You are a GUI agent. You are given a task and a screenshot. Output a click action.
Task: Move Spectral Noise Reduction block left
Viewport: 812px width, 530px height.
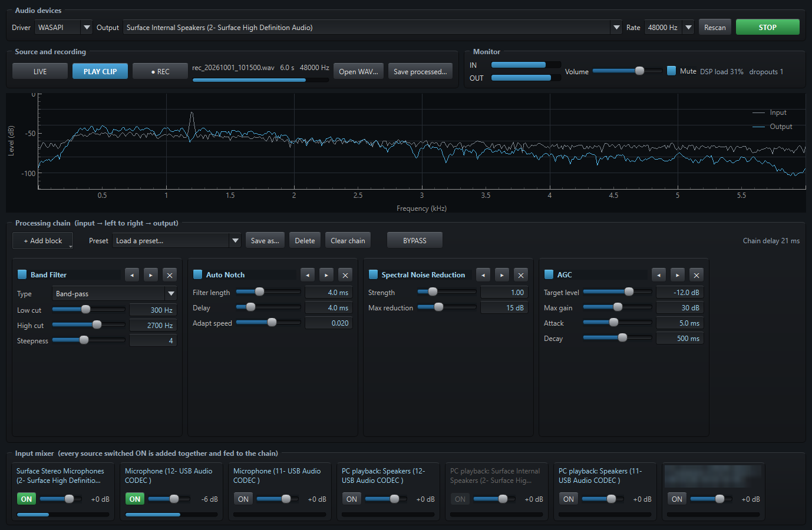click(x=483, y=275)
